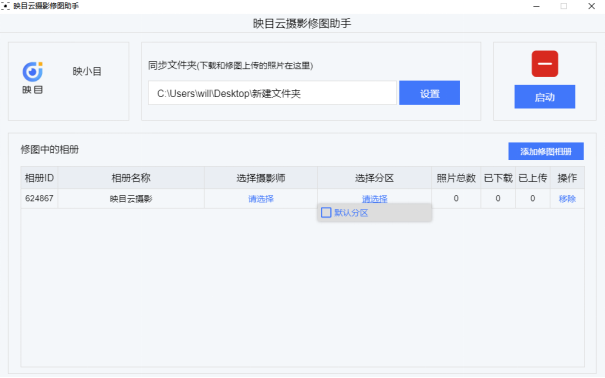Image resolution: width=605 pixels, height=378 pixels.
Task: Click the 修图中的相册 section title
Action: coord(50,150)
